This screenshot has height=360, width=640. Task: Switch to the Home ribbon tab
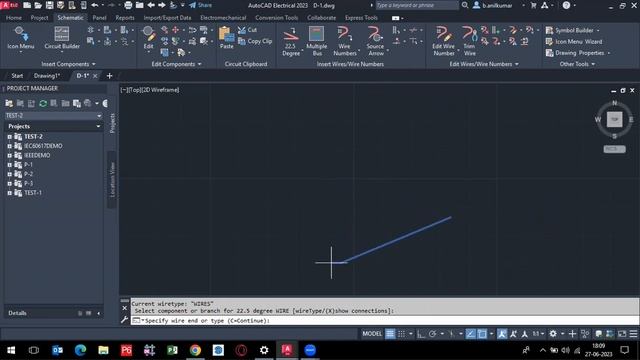click(x=14, y=18)
